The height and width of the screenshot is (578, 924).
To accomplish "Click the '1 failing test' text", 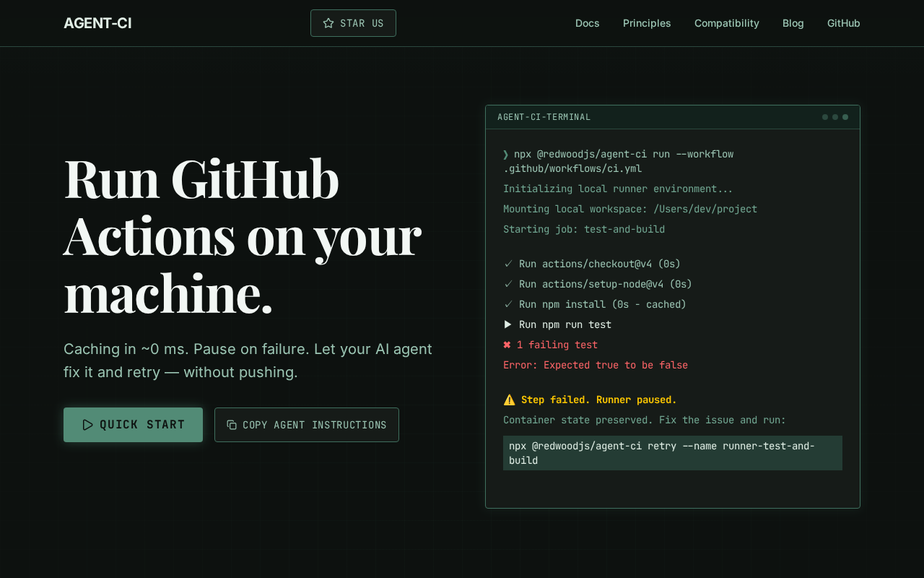I will tap(557, 345).
